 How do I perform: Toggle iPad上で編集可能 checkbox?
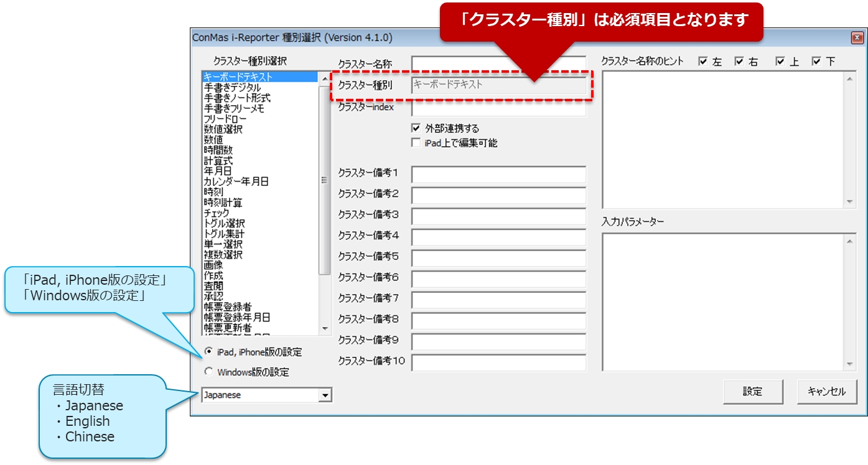[416, 143]
